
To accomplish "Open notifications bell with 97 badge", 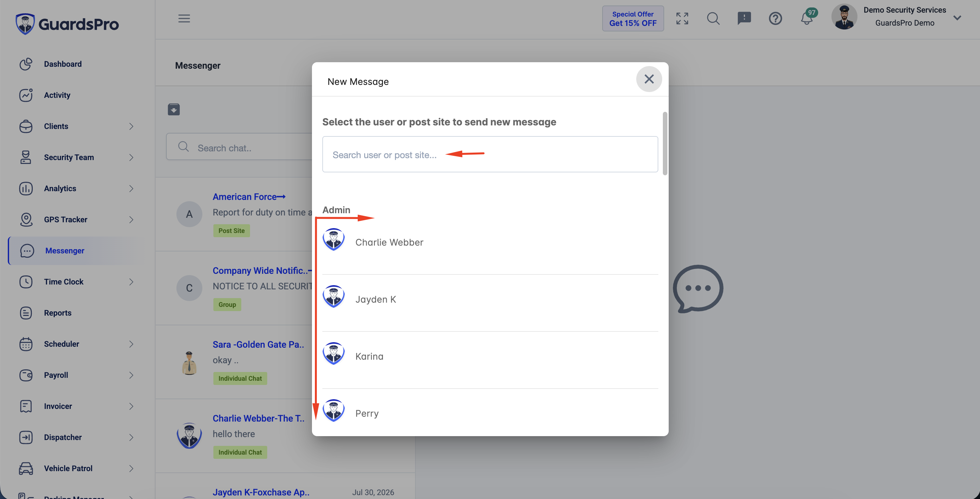I will [x=807, y=17].
